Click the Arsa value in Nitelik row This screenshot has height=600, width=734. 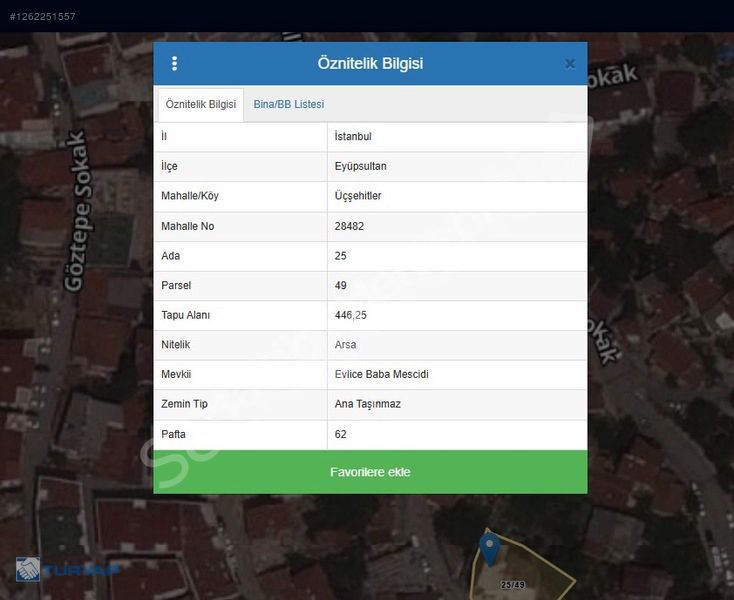(x=345, y=345)
